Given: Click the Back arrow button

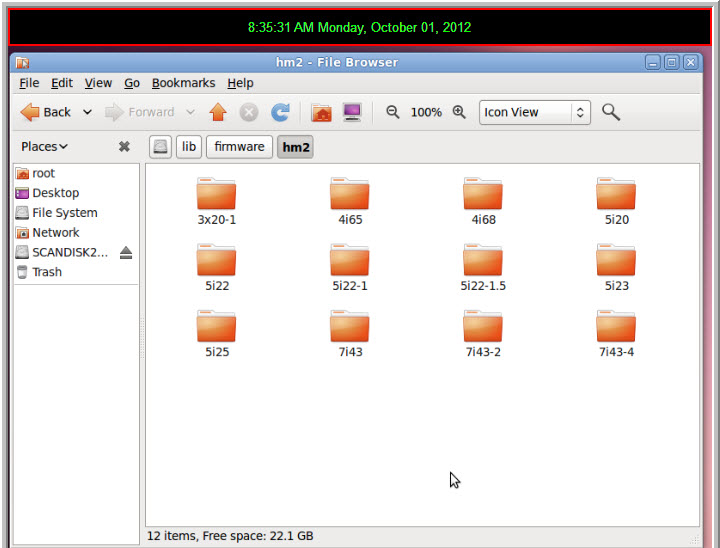Looking at the screenshot, I should [x=45, y=112].
